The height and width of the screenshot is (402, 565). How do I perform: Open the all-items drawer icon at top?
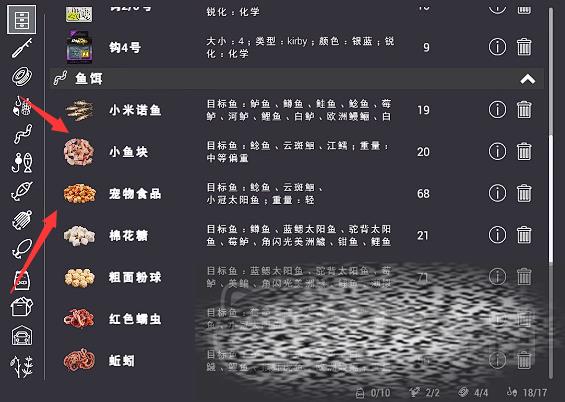(22, 19)
